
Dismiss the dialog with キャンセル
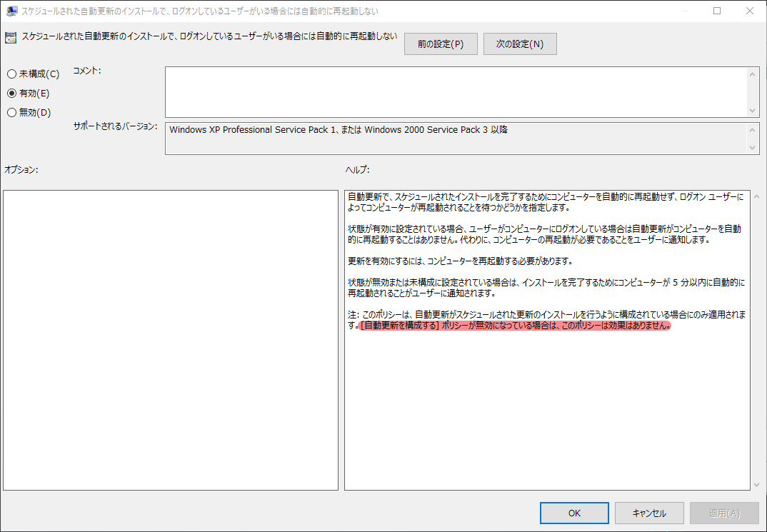click(x=649, y=513)
